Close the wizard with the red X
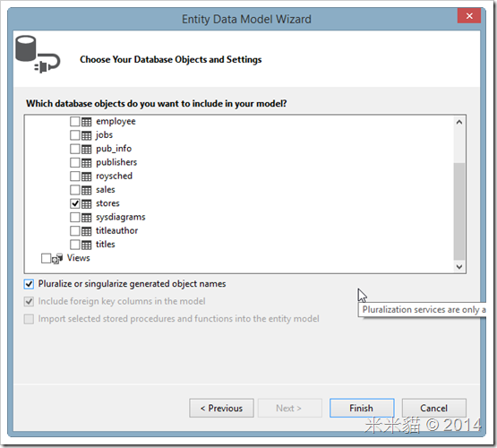This screenshot has width=497, height=448. [469, 16]
